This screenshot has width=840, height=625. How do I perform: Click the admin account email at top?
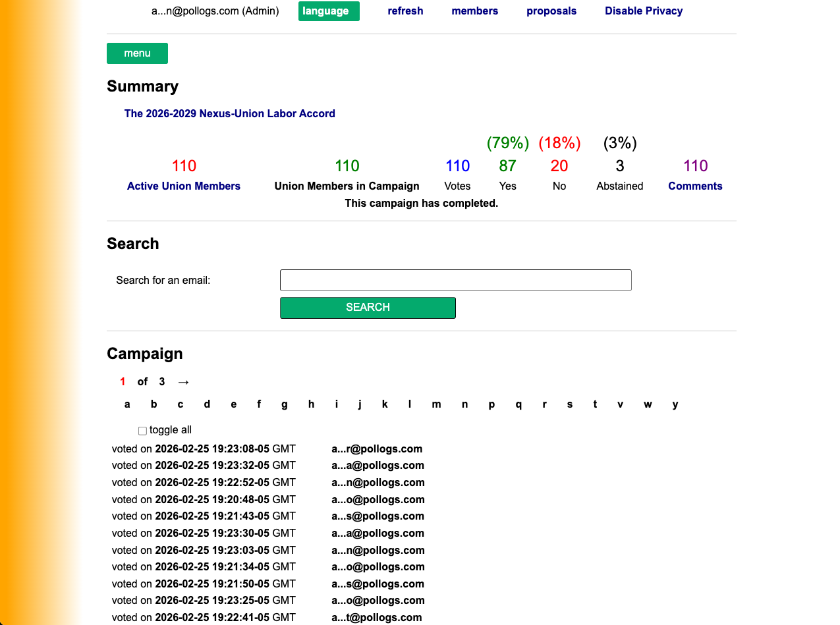coord(215,11)
